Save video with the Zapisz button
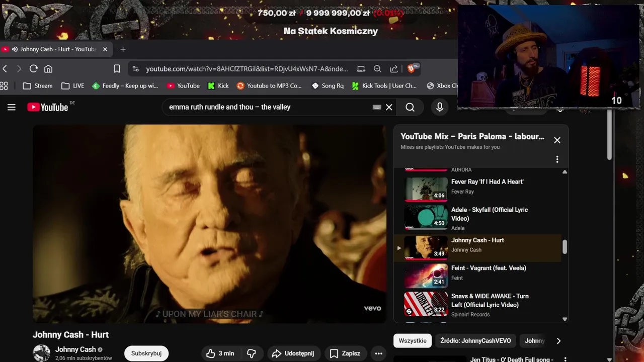 (x=345, y=353)
